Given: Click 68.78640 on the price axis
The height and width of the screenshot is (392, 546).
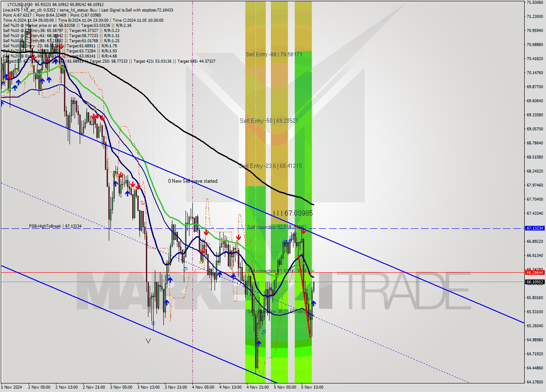Looking at the screenshot, I should pos(534,143).
